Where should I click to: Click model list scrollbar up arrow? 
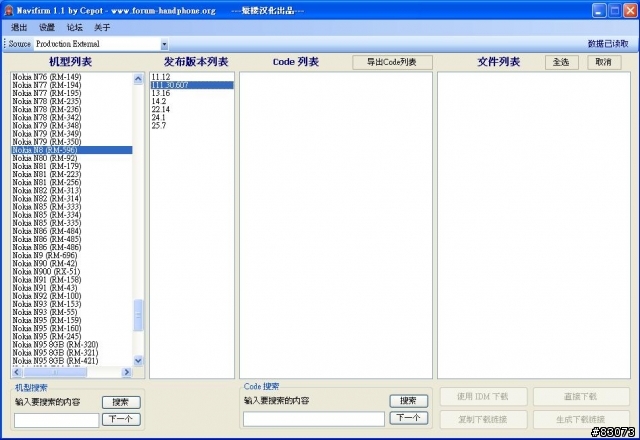[x=138, y=79]
